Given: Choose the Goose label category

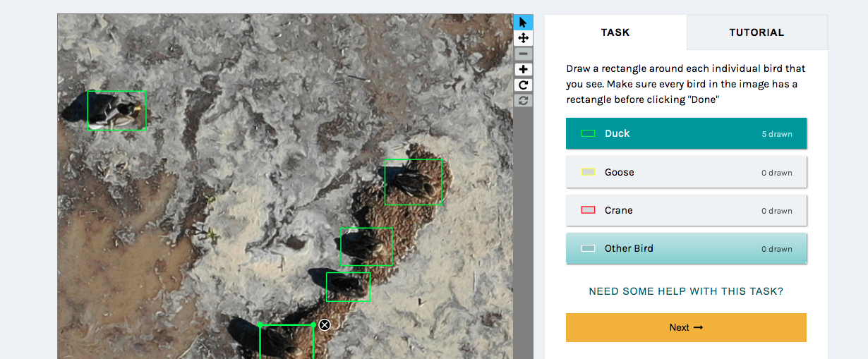Looking at the screenshot, I should pos(686,172).
